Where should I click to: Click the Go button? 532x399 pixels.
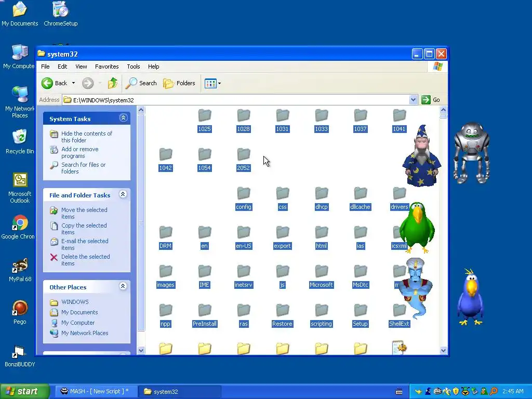click(431, 100)
